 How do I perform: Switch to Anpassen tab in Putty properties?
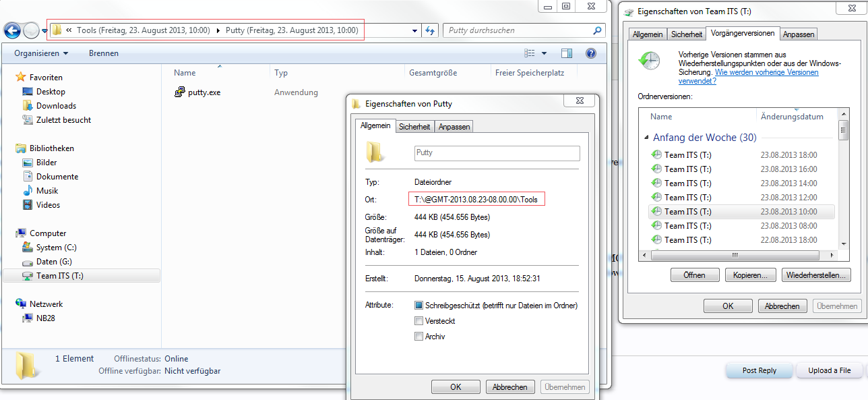point(454,127)
